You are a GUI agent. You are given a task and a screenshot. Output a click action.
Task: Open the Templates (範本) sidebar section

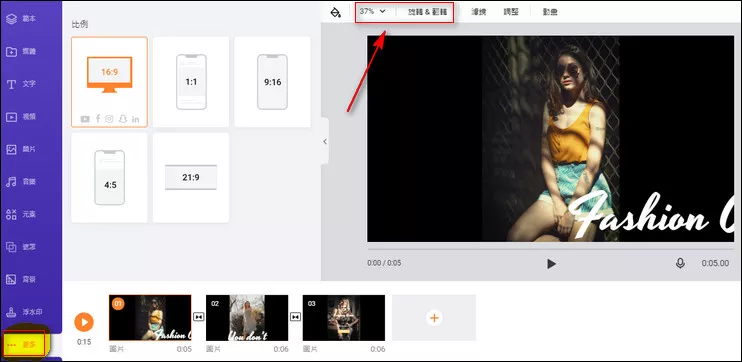(21, 19)
